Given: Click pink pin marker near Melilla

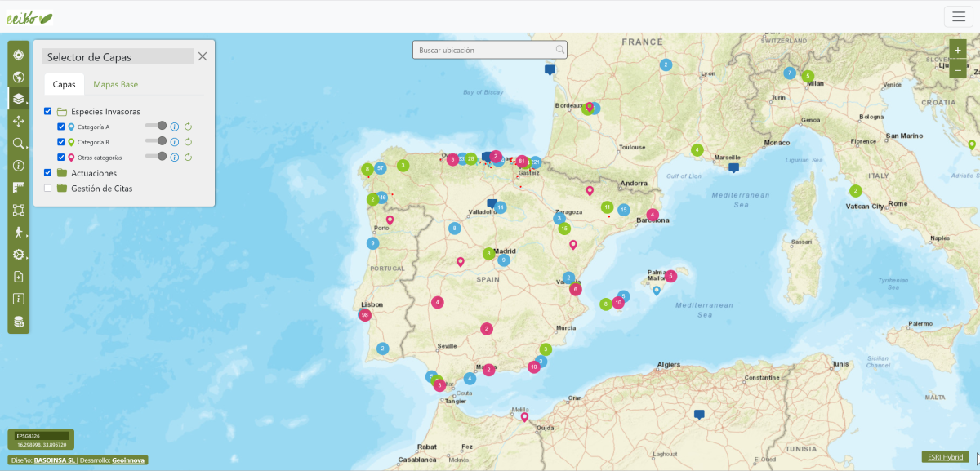Looking at the screenshot, I should pyautogui.click(x=524, y=417).
